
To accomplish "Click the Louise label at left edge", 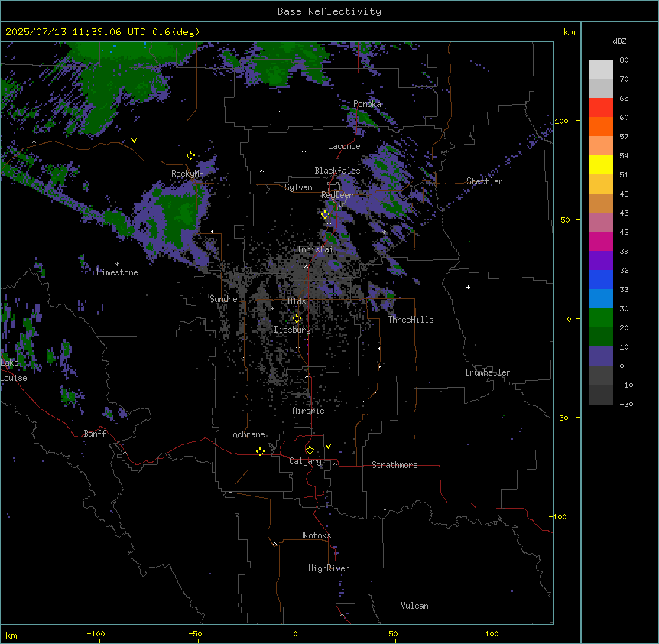I will (x=14, y=378).
